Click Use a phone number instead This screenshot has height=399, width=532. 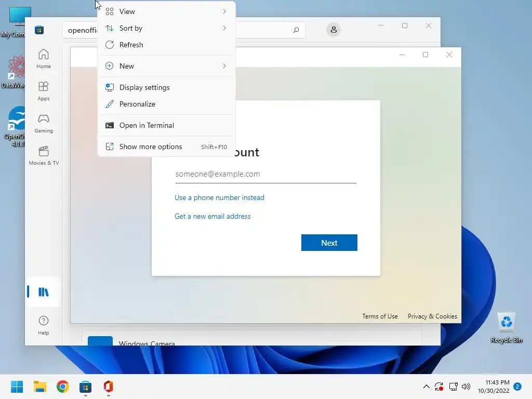[219, 197]
